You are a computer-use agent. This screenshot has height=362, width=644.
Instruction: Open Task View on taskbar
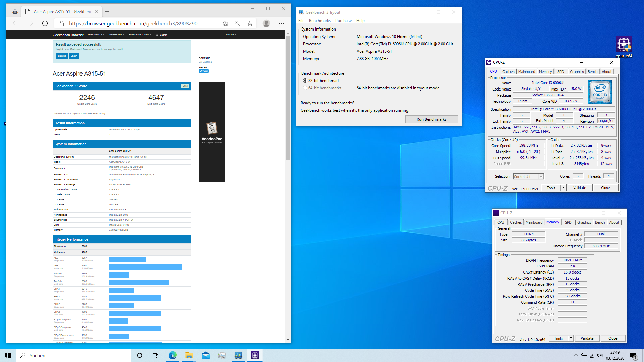click(x=156, y=355)
